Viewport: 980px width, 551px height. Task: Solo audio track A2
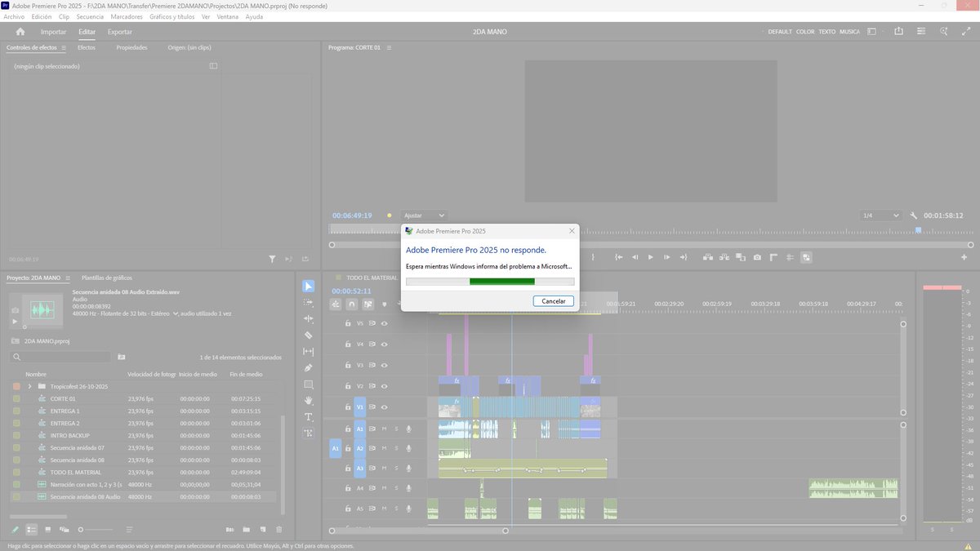click(396, 448)
